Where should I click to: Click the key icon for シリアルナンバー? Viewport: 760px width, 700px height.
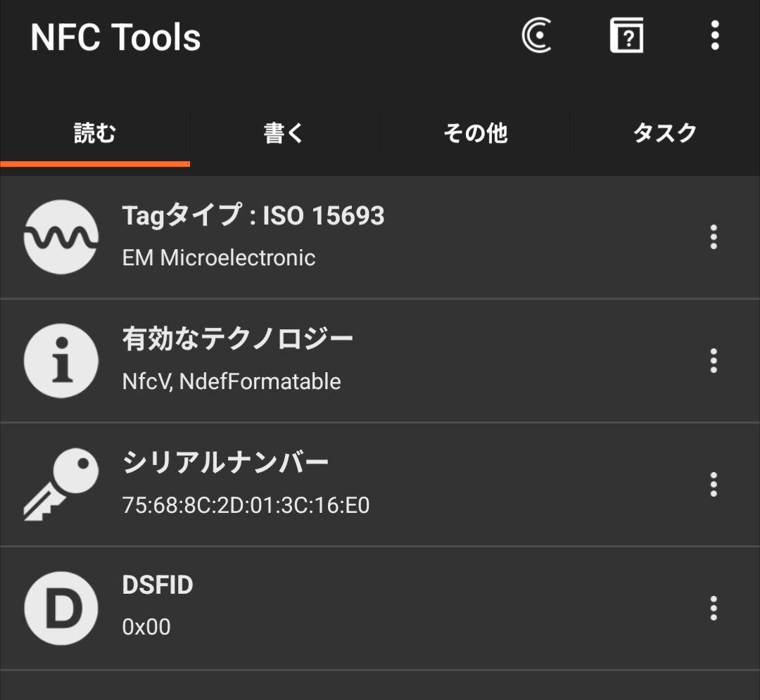click(x=61, y=485)
